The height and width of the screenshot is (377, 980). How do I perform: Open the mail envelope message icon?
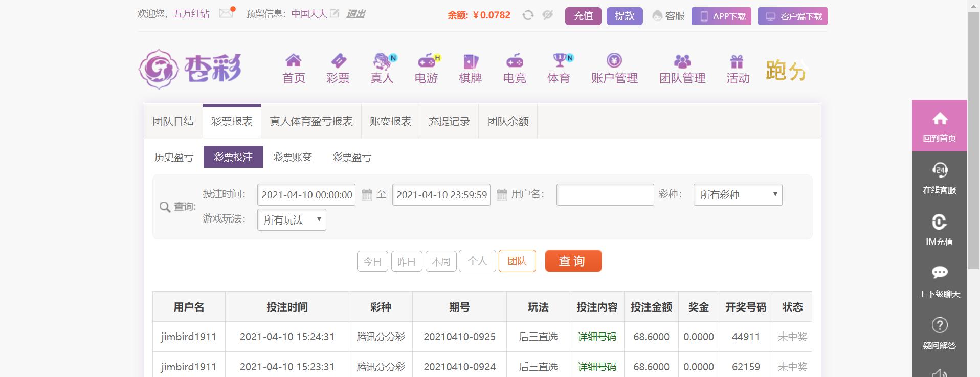tap(226, 13)
